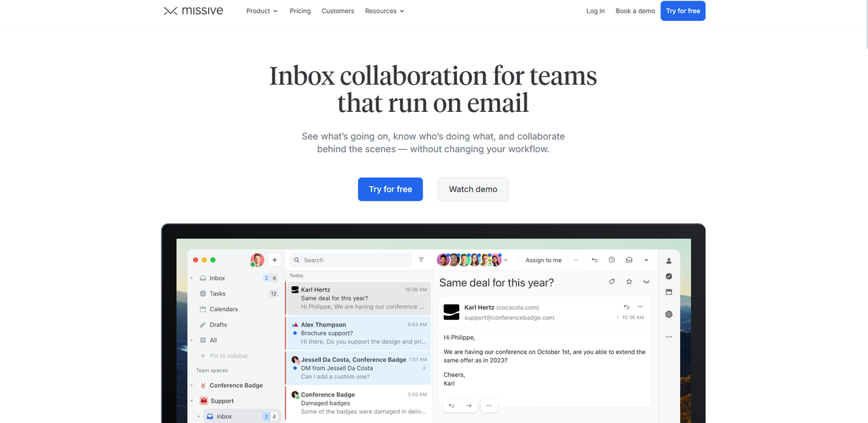Star the Same deal for this year conversation
This screenshot has height=423, width=868.
point(629,281)
